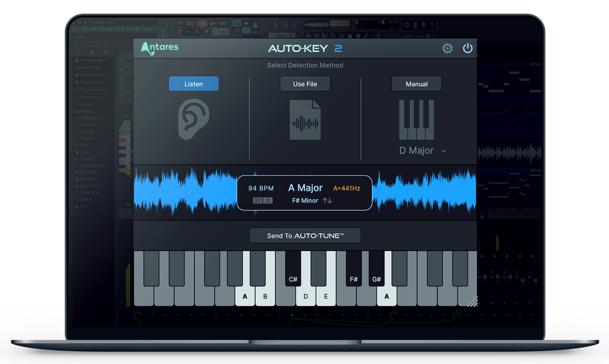609x364 pixels.
Task: Select the Use File detection method
Action: 305,84
